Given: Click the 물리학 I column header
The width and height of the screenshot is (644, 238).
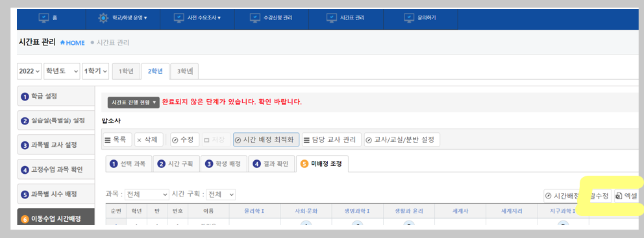Looking at the screenshot, I should 254,211.
